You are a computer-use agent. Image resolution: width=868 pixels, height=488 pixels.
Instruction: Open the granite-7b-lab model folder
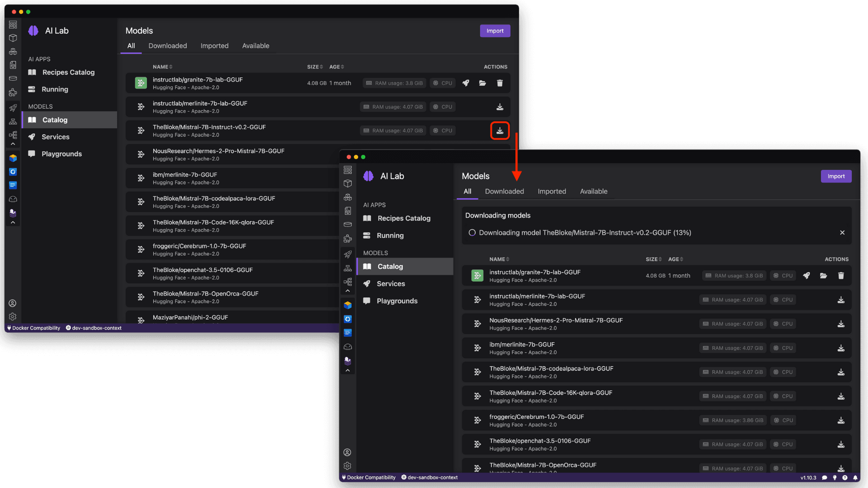(823, 276)
